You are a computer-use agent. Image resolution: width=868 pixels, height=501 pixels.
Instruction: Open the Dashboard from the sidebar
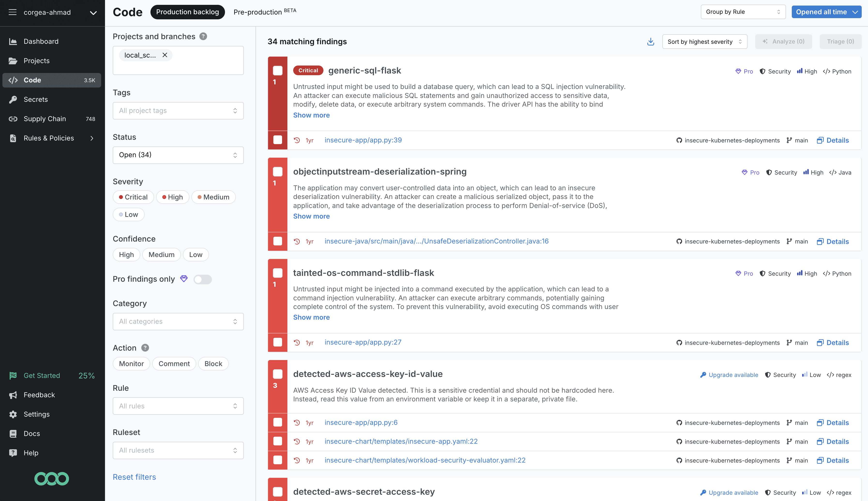click(x=41, y=41)
